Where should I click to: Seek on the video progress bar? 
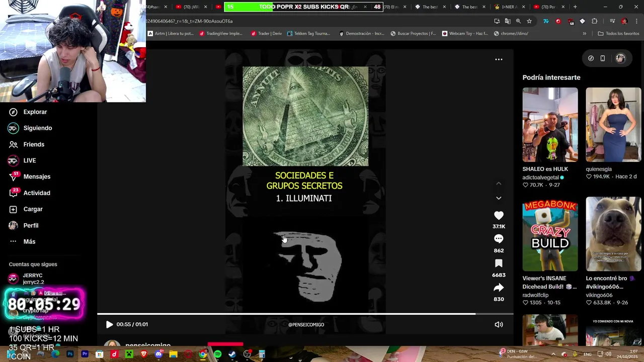[305, 314]
